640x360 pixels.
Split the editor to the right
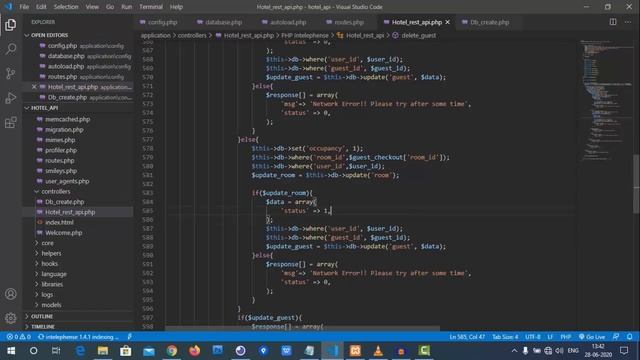tap(613, 22)
